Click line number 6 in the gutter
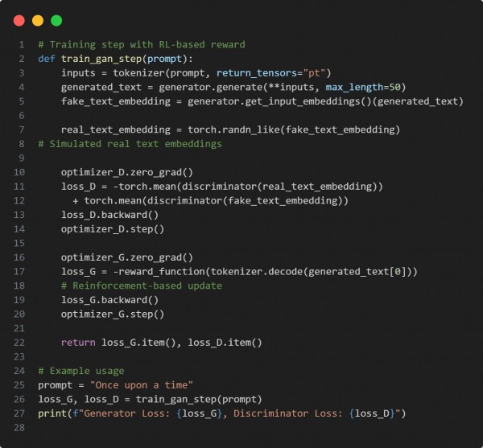The height and width of the screenshot is (448, 483). [x=22, y=115]
